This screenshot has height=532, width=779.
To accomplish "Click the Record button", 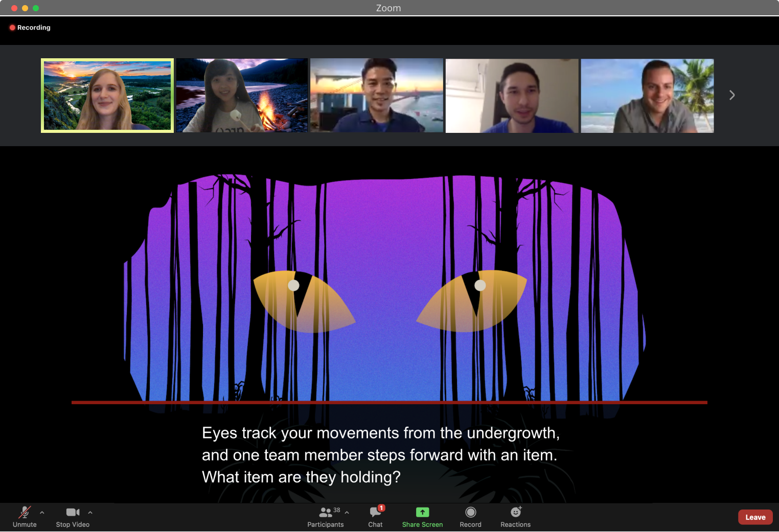I will [470, 517].
